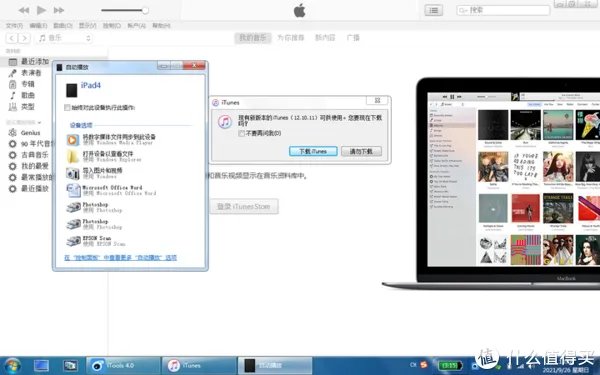
Task: Switch to the 新内容 tab
Action: [325, 38]
